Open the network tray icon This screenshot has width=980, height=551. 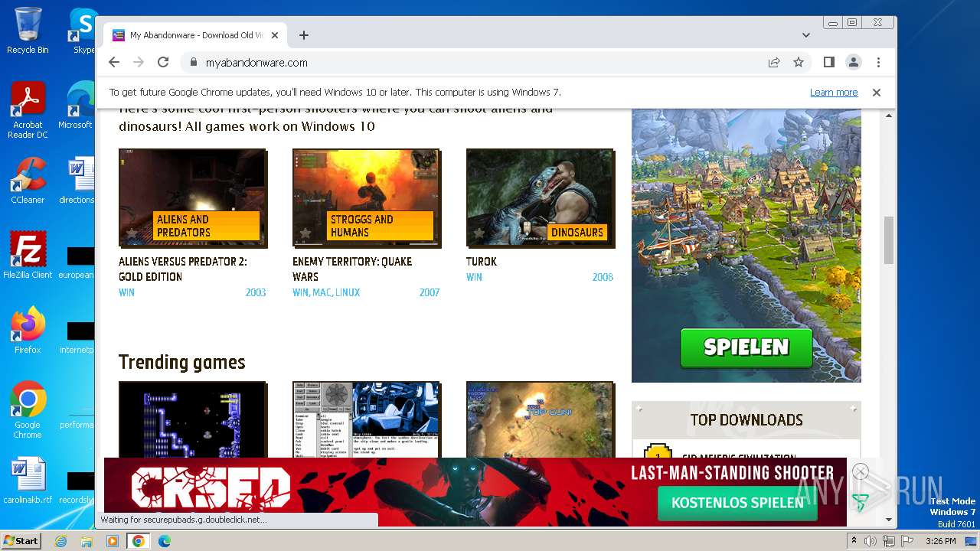[889, 541]
